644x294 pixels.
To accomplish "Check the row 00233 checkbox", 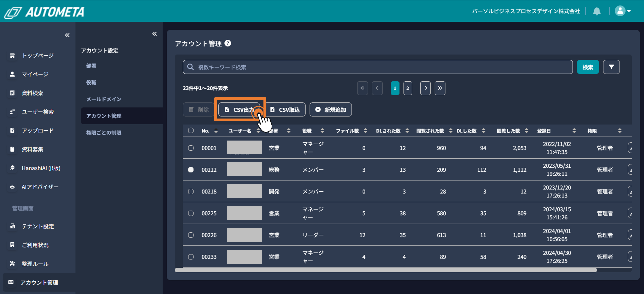I will coord(191,257).
